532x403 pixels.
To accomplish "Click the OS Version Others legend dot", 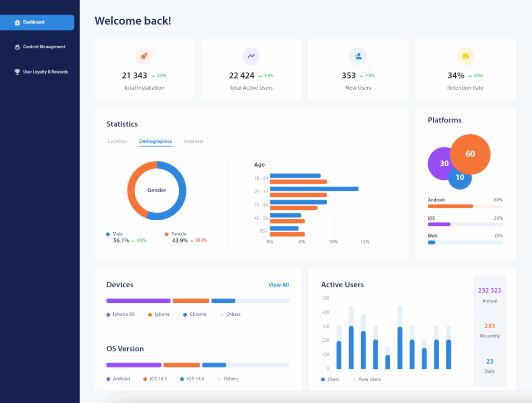I will point(219,379).
